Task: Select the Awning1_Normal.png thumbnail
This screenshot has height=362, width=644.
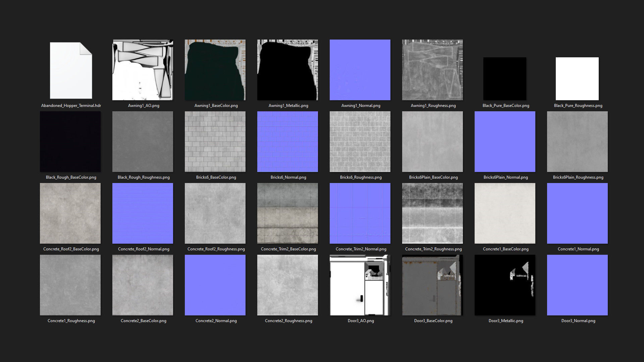Action: (x=360, y=70)
